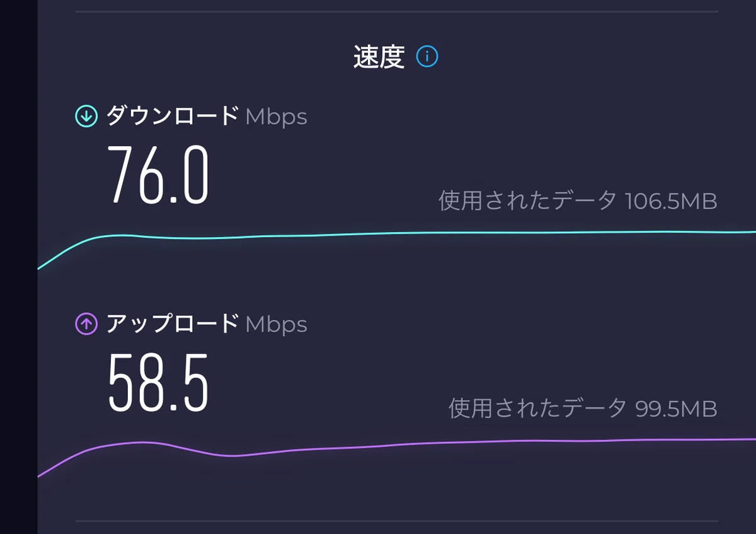Click the 99.5MB data amount
This screenshot has height=534, width=756.
click(x=676, y=409)
